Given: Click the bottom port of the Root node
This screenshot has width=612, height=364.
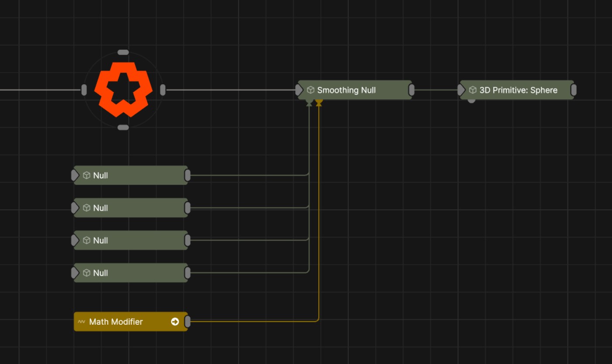Looking at the screenshot, I should [x=123, y=127].
